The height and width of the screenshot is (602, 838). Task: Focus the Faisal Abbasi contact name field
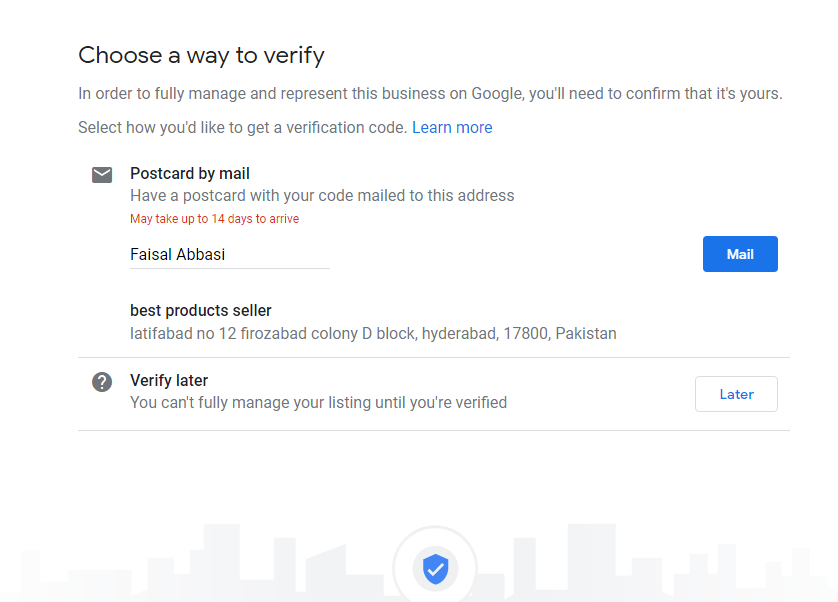click(229, 255)
